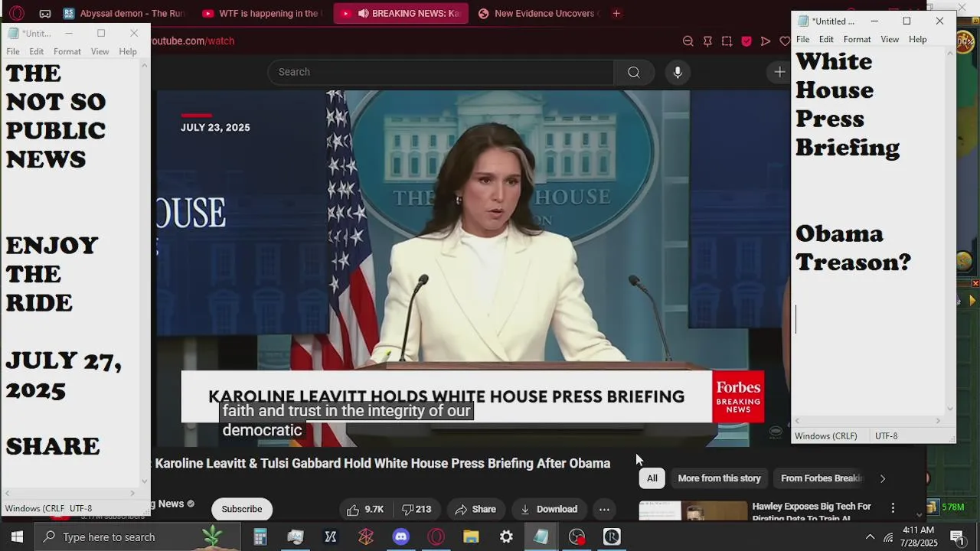
Task: Click the pinboard pin icon in address bar
Action: click(x=707, y=41)
